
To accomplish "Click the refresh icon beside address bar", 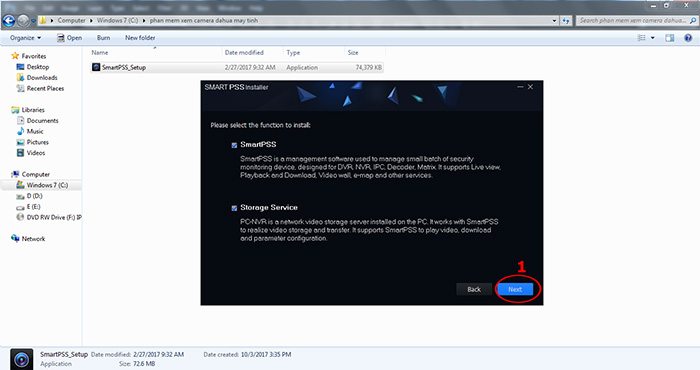I will [566, 21].
